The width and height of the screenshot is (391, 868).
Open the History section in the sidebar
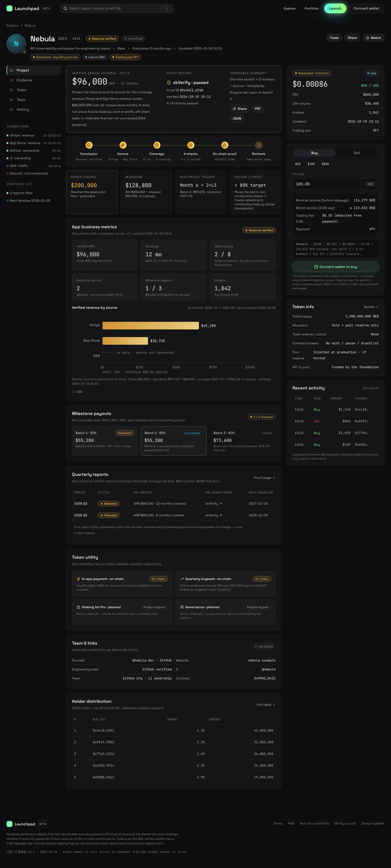tap(34, 110)
